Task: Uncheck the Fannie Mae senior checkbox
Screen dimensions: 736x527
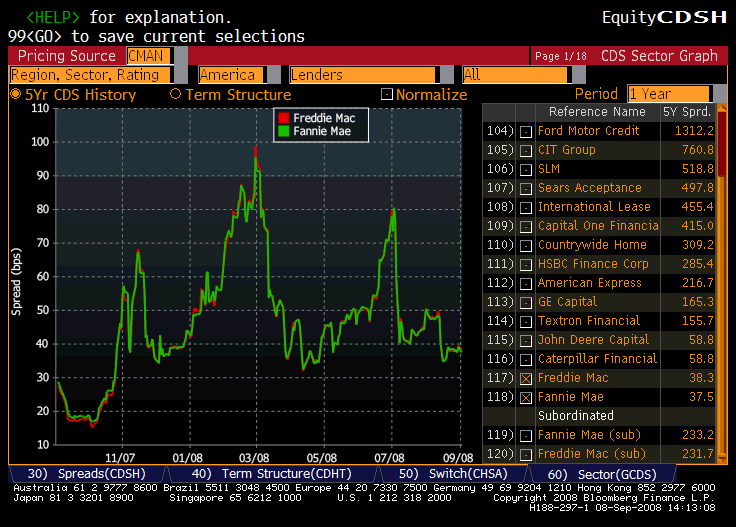Action: (x=526, y=397)
